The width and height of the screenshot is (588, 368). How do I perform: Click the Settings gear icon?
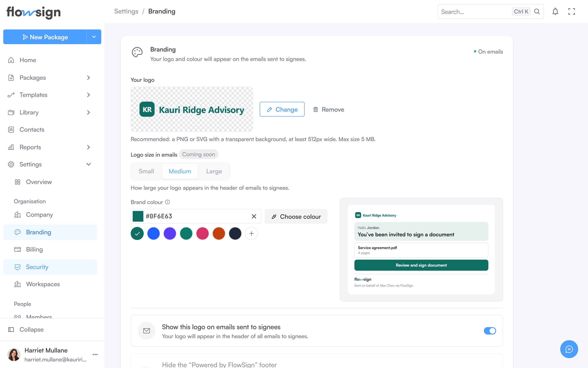(x=11, y=164)
